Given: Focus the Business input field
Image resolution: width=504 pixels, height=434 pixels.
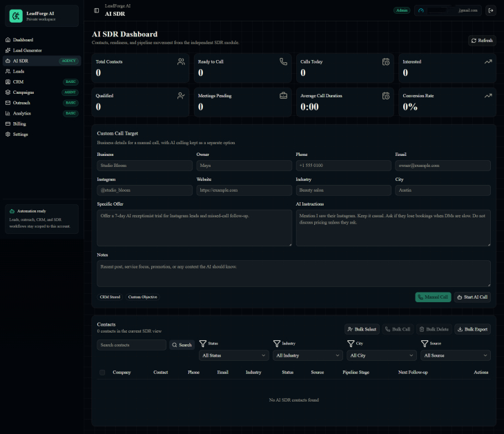Looking at the screenshot, I should [x=145, y=166].
